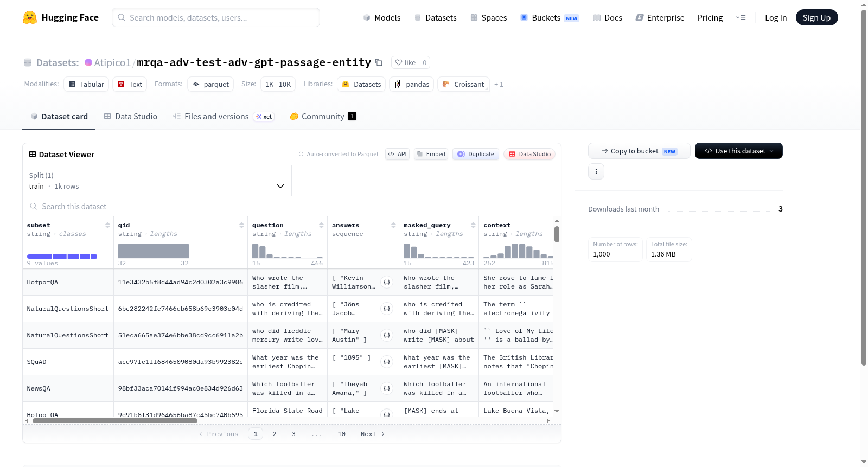Go to page 3 of results
Viewport: 868px width, 467px height.
(293, 434)
